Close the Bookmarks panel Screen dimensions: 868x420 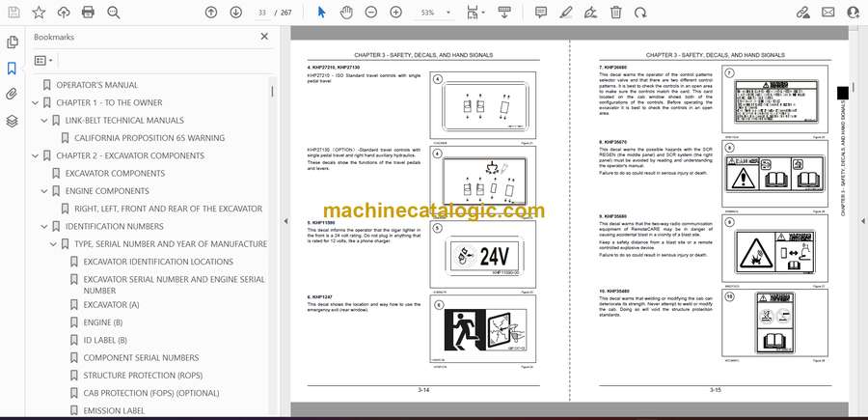pos(264,37)
